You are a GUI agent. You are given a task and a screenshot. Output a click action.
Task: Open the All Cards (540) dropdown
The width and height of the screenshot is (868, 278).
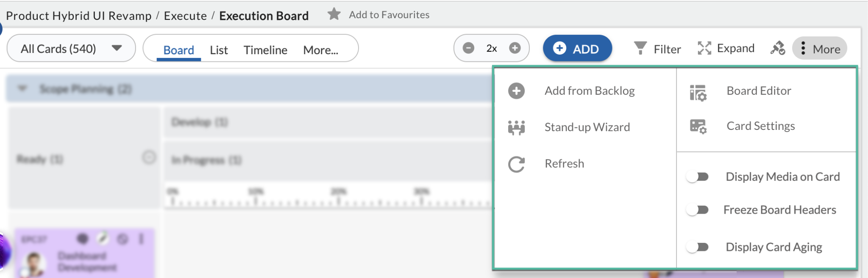(71, 48)
